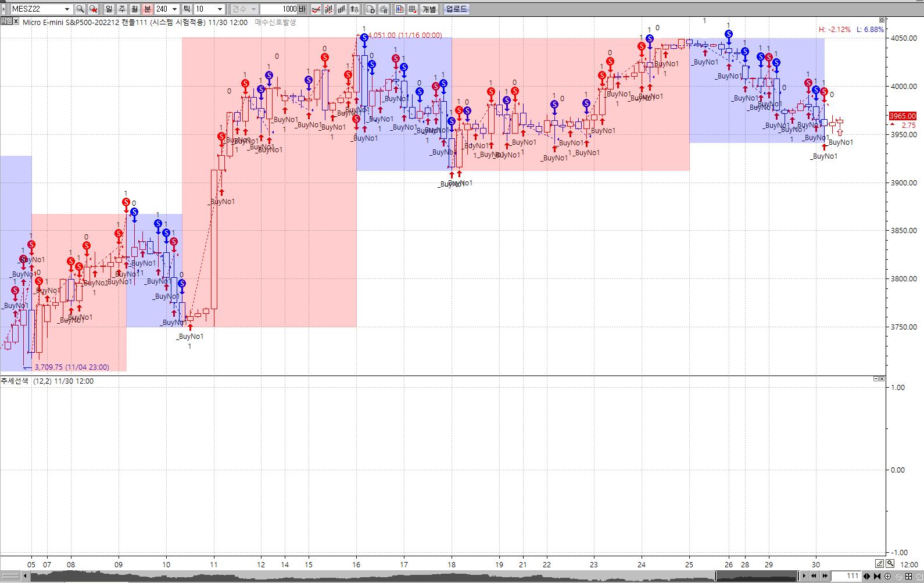The width and height of the screenshot is (924, 583).
Task: Click the magnifier icon with red arrow
Action: click(x=93, y=9)
